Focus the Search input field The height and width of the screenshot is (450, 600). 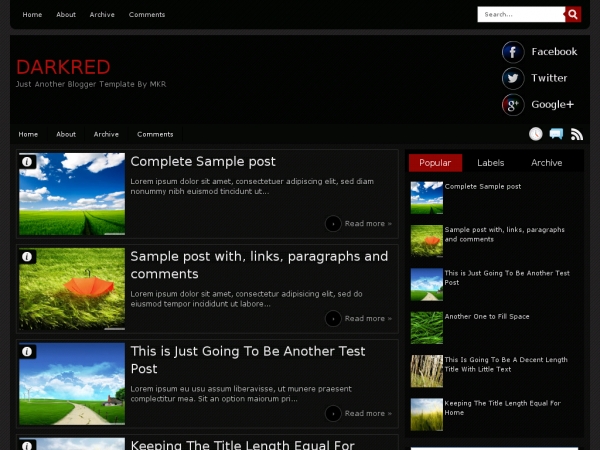coord(521,14)
